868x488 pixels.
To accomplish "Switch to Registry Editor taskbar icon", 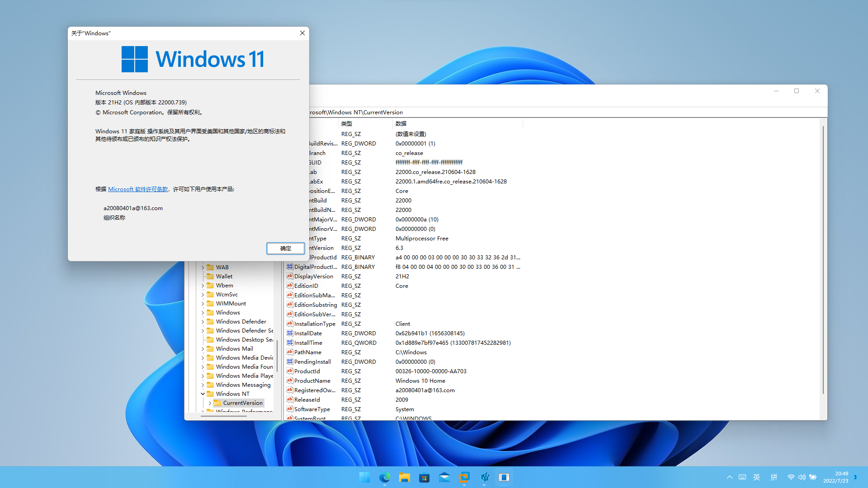I will tap(484, 477).
